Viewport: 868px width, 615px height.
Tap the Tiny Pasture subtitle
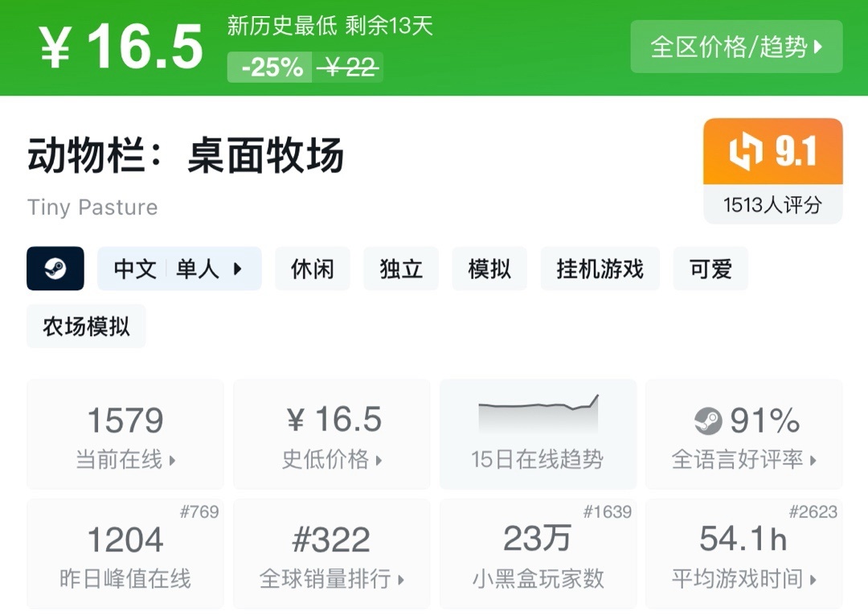tap(92, 207)
